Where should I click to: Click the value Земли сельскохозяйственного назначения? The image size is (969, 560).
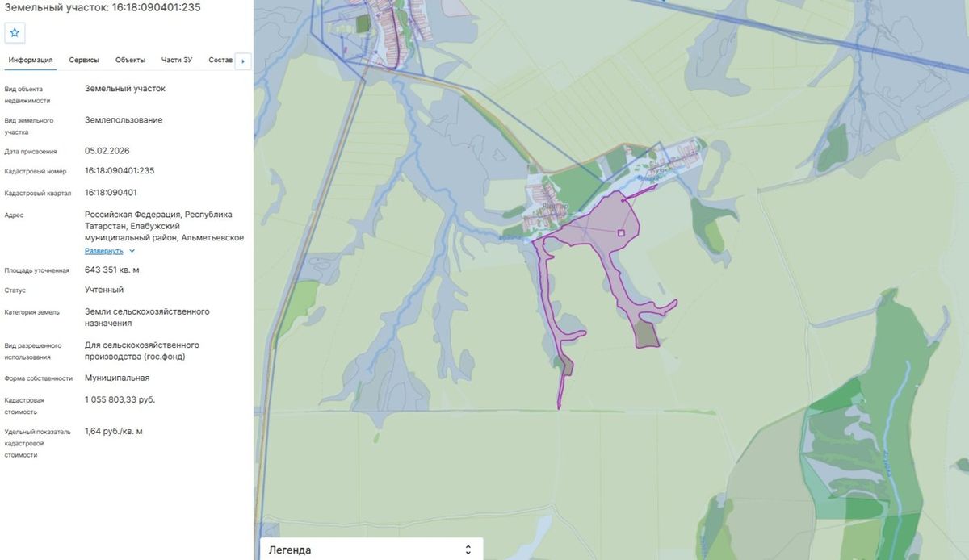[147, 317]
